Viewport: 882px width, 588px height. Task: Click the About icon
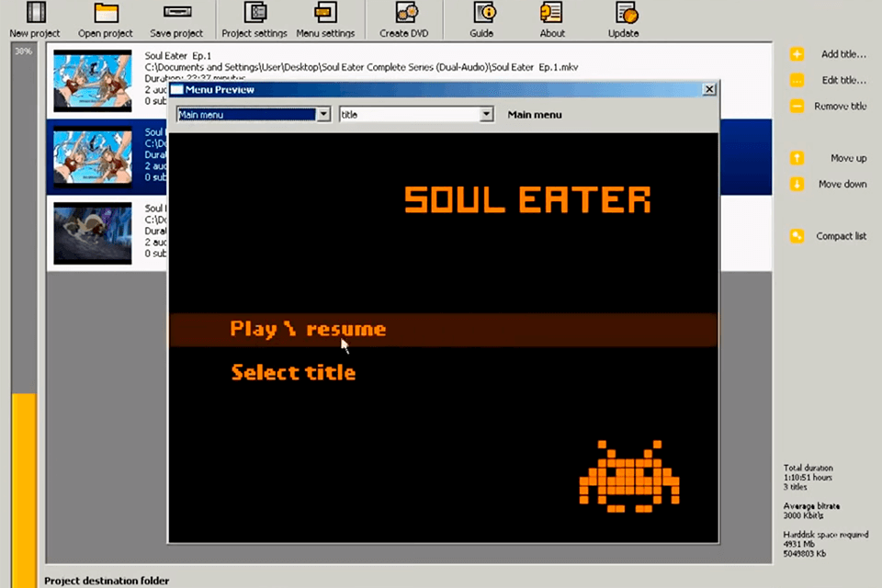pos(552,14)
